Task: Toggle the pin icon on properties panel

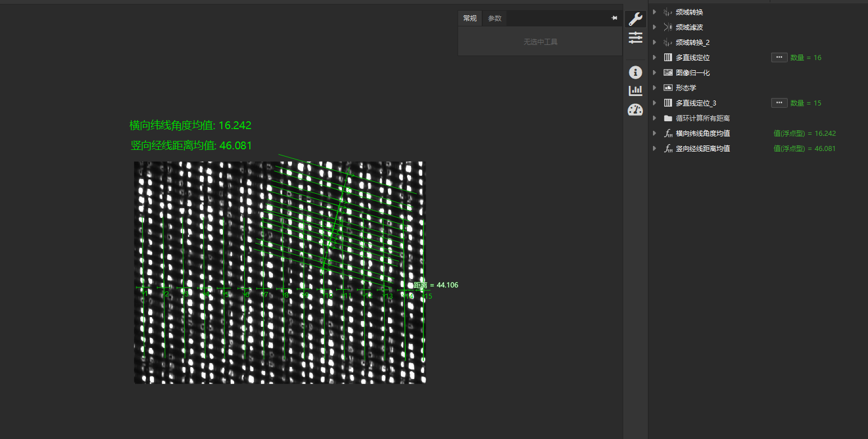Action: (614, 19)
